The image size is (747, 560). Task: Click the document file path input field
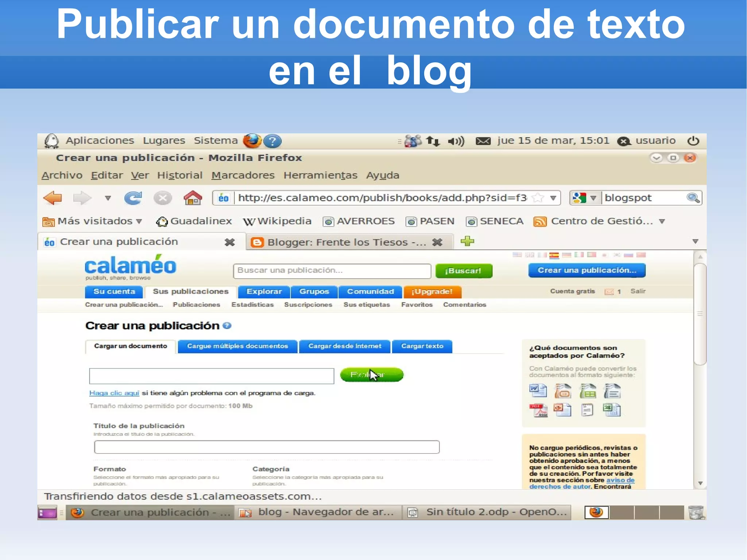212,376
